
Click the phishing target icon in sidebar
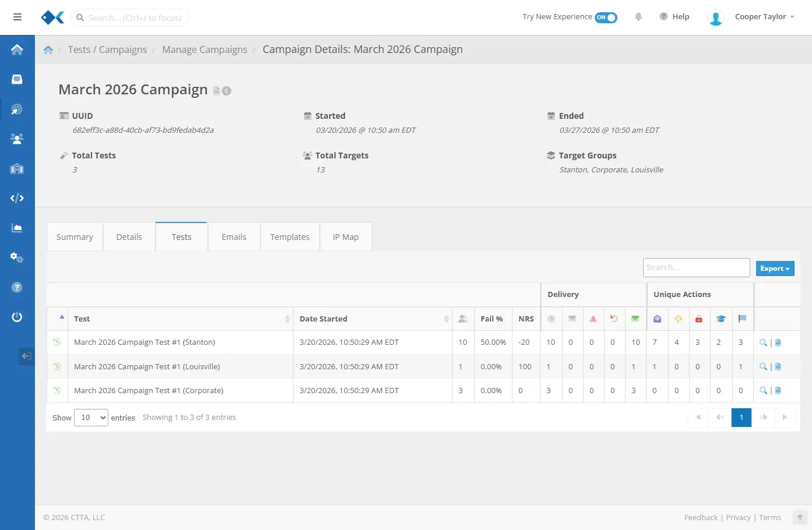pos(17,109)
